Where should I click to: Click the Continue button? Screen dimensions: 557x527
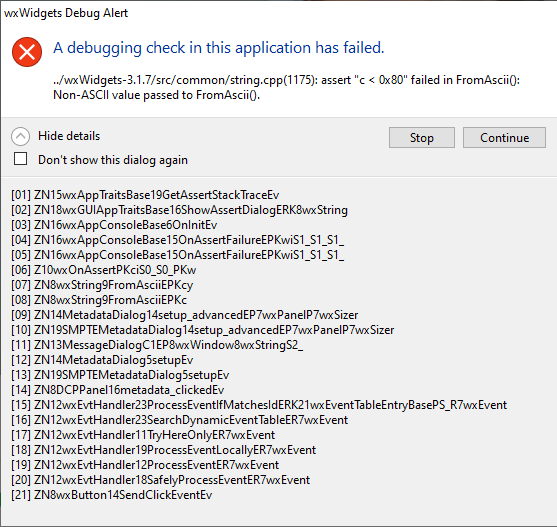click(504, 137)
